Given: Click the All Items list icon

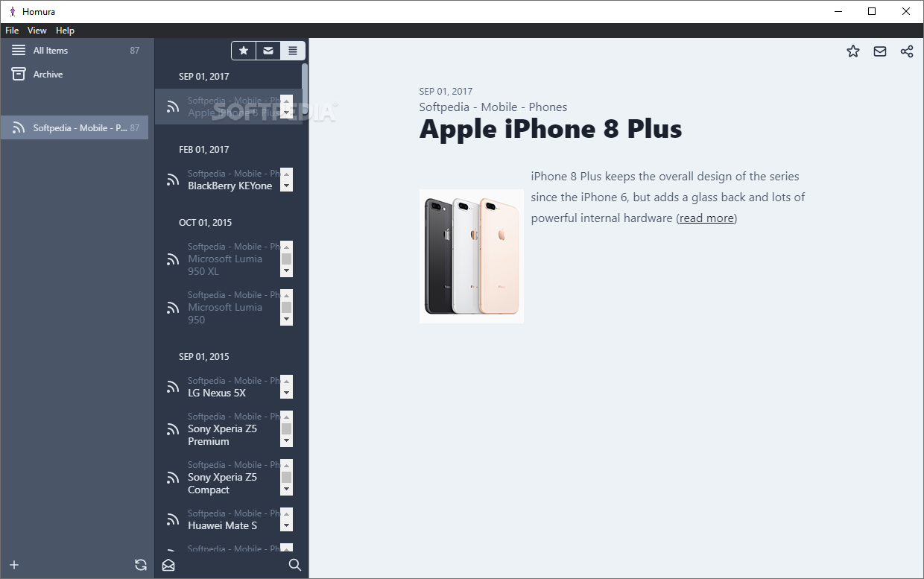Looking at the screenshot, I should coord(19,51).
